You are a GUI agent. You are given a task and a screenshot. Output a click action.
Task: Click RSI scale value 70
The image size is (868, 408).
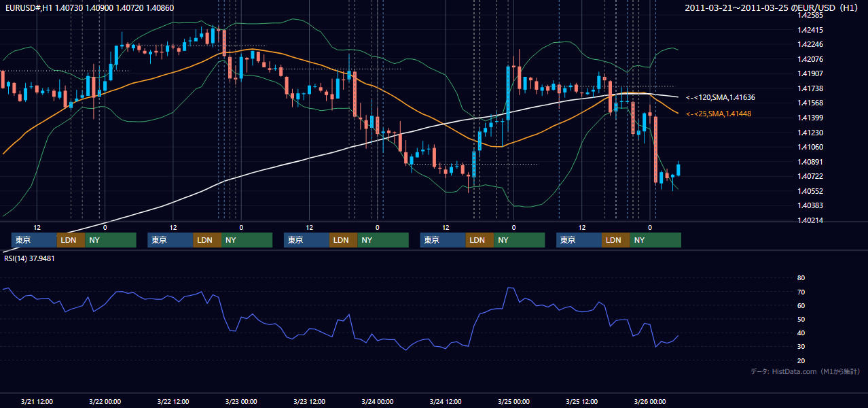(801, 292)
